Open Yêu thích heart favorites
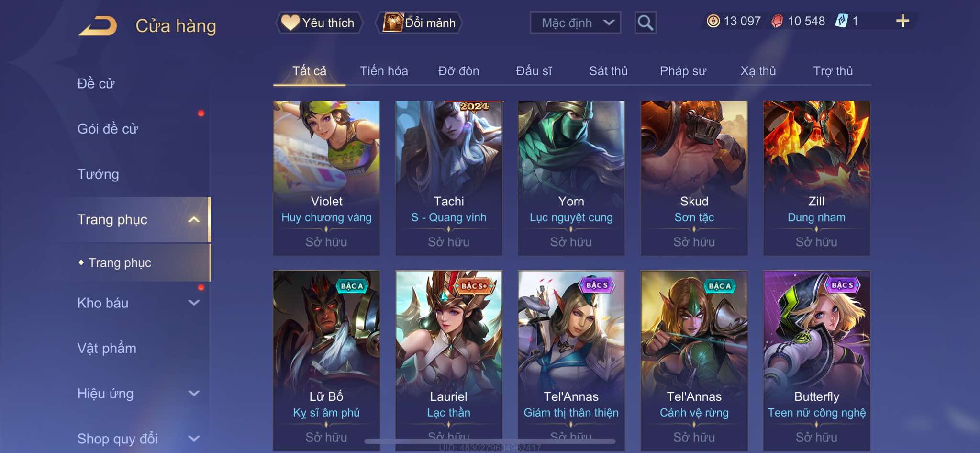Screen dimensions: 980x453 click(x=319, y=23)
